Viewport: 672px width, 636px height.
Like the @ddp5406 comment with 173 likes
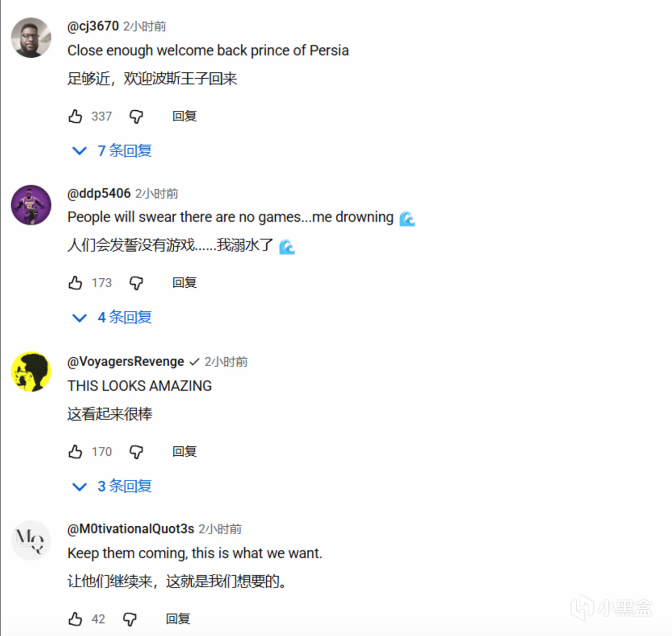pyautogui.click(x=76, y=283)
